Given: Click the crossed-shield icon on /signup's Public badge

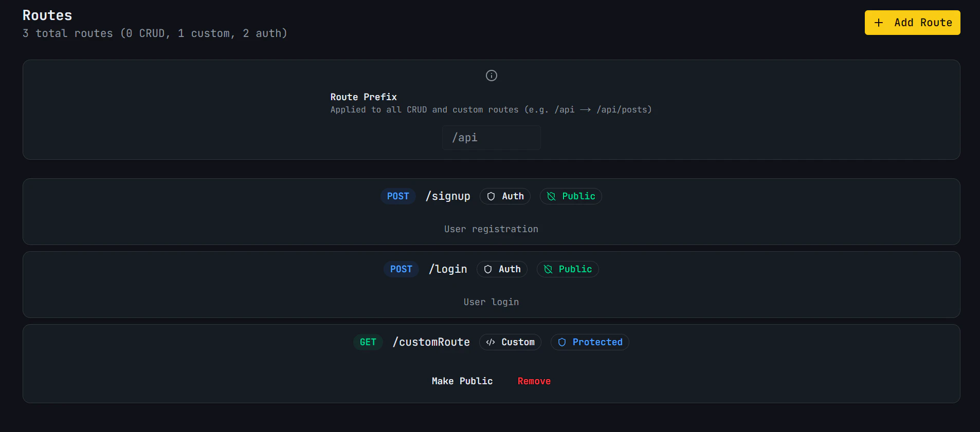Looking at the screenshot, I should coord(551,196).
